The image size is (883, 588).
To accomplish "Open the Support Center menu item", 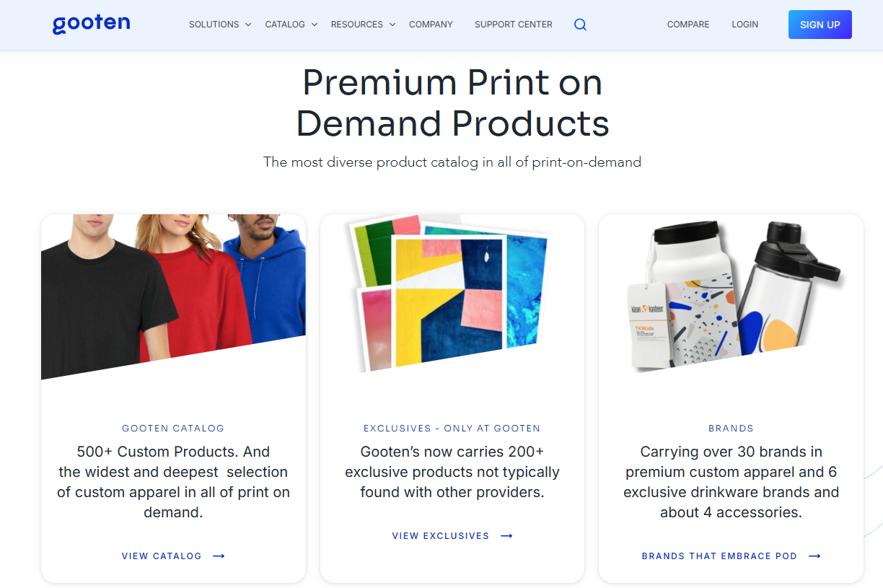I will coord(514,25).
